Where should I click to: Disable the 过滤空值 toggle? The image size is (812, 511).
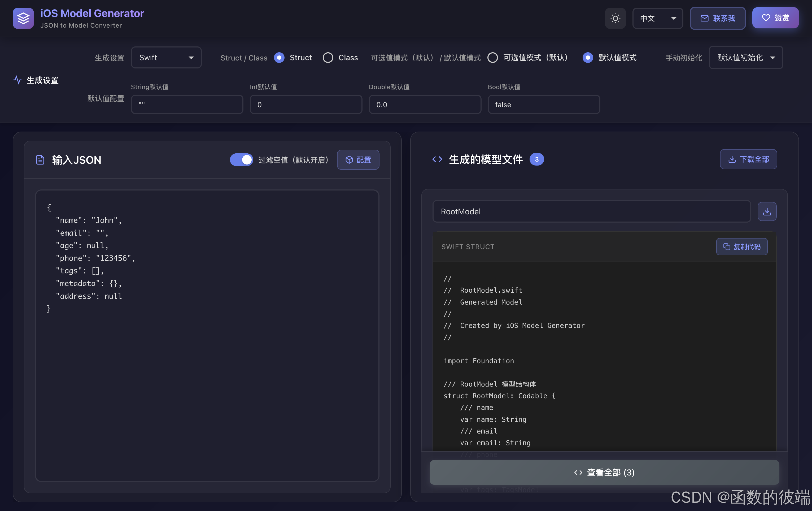241,159
